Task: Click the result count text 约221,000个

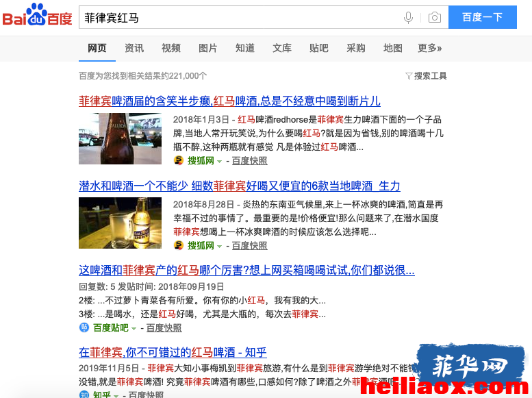Action: click(184, 76)
